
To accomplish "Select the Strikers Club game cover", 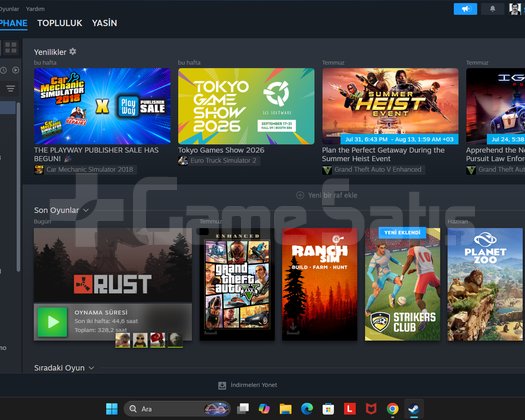I will [402, 284].
